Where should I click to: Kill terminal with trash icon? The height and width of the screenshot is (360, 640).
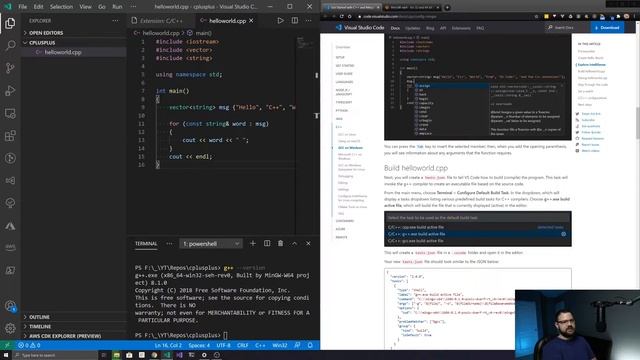[x=280, y=243]
